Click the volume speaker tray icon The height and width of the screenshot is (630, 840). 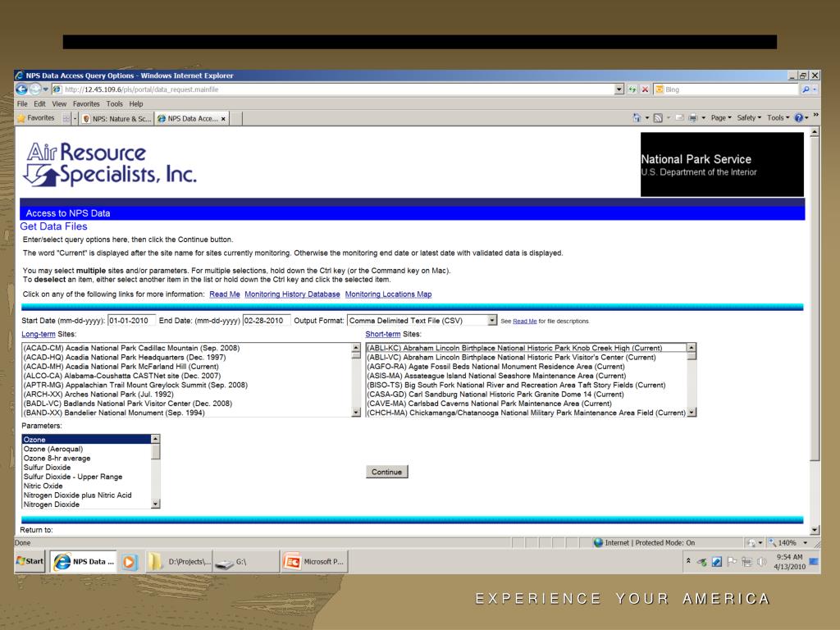(x=762, y=562)
